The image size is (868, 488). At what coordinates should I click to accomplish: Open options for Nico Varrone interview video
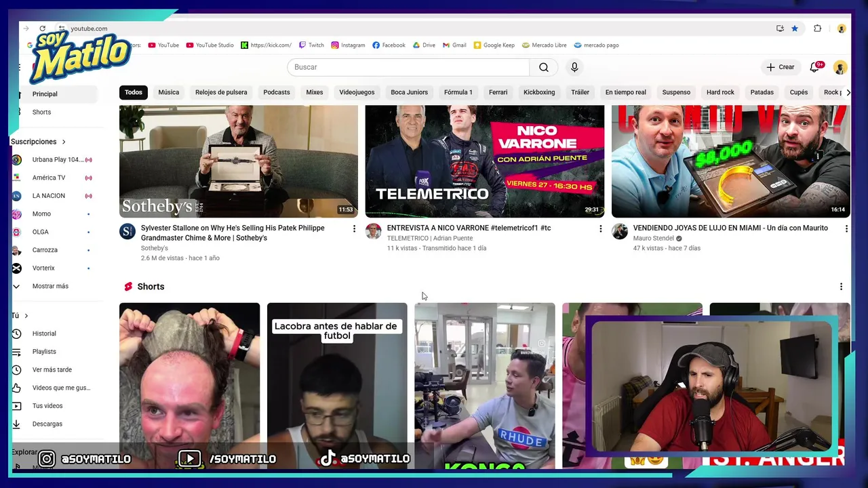pos(600,229)
